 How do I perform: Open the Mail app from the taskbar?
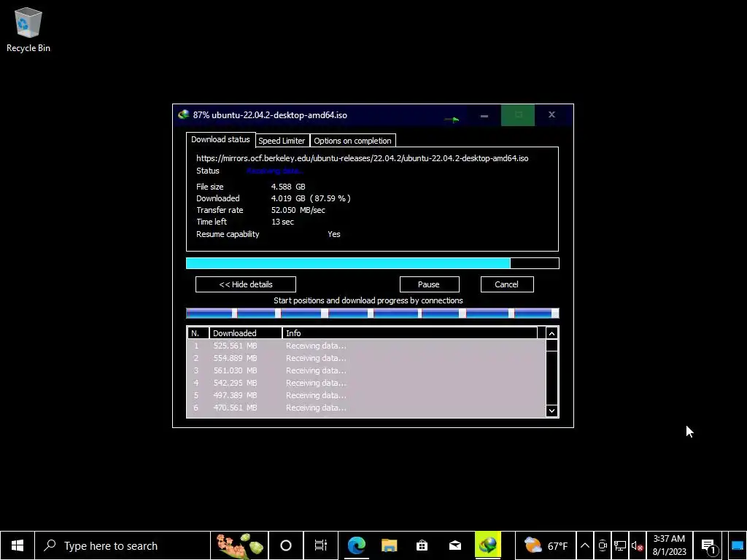tap(455, 545)
